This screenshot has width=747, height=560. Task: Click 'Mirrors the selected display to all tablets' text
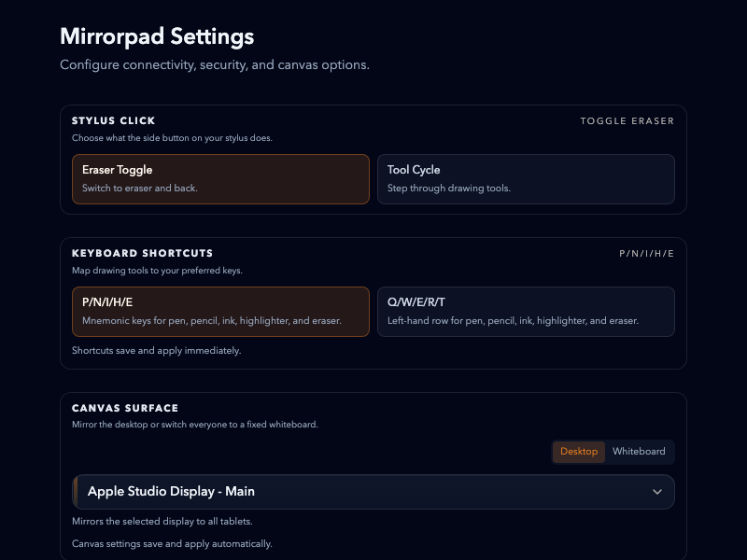pyautogui.click(x=162, y=521)
